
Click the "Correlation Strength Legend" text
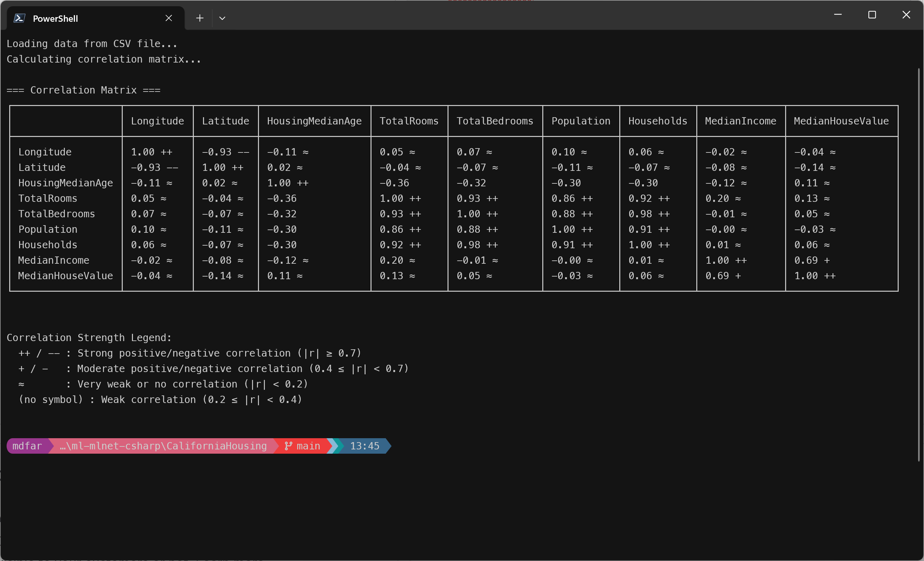[x=89, y=337]
